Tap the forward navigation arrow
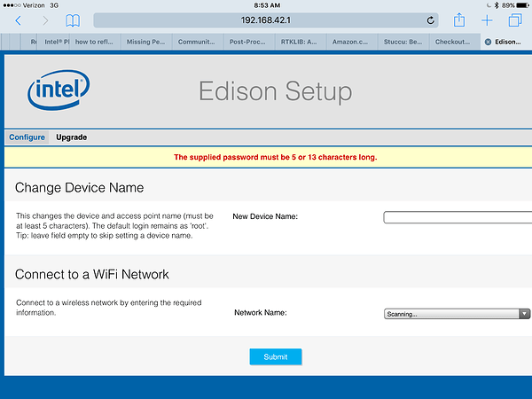The image size is (532, 399). [45, 20]
